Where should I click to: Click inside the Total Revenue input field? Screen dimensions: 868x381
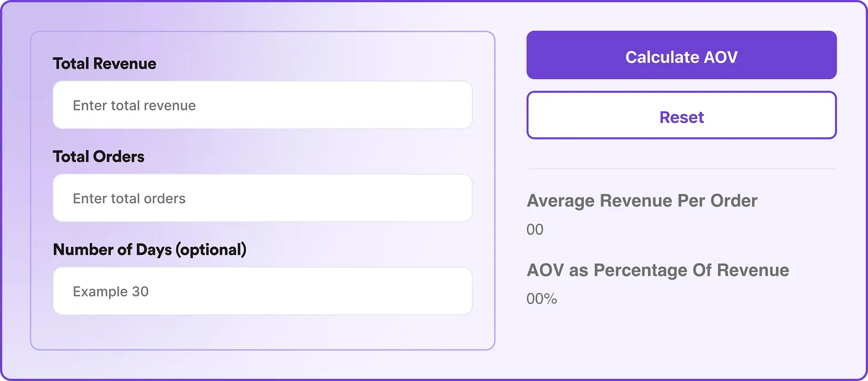click(262, 105)
